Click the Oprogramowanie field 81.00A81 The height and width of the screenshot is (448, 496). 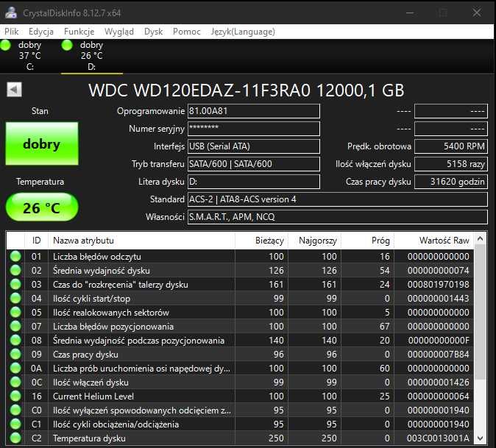point(254,111)
